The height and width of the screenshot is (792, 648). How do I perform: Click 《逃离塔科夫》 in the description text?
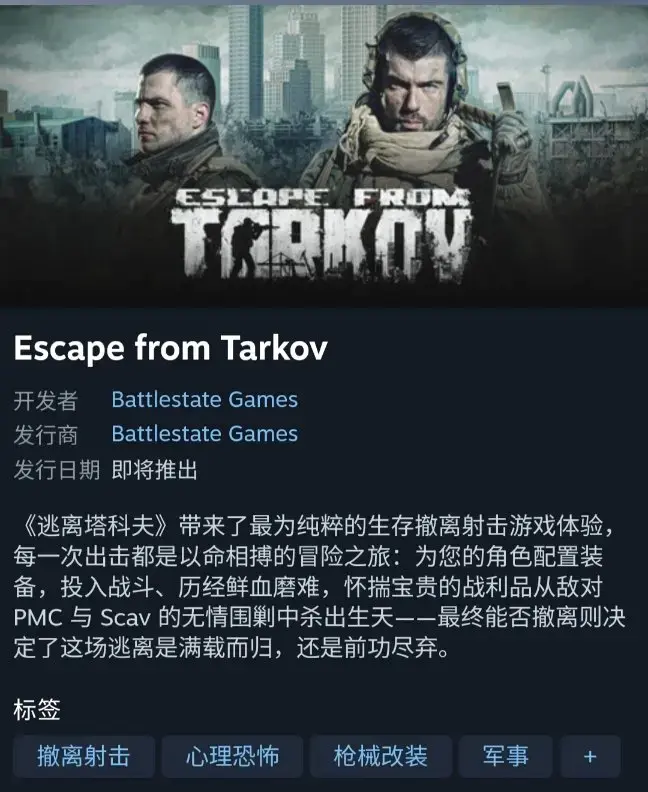tap(96, 526)
